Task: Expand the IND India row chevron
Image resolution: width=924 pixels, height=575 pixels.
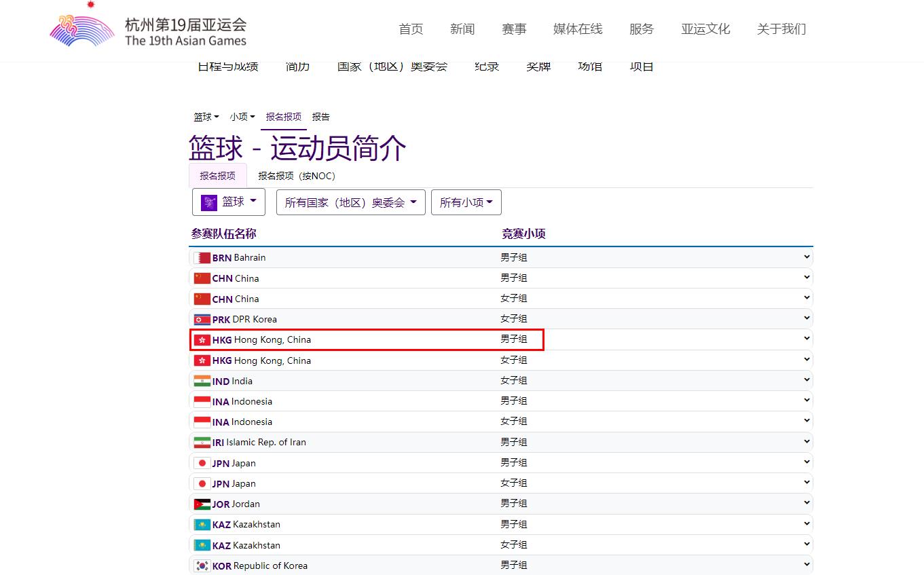Action: pyautogui.click(x=807, y=380)
